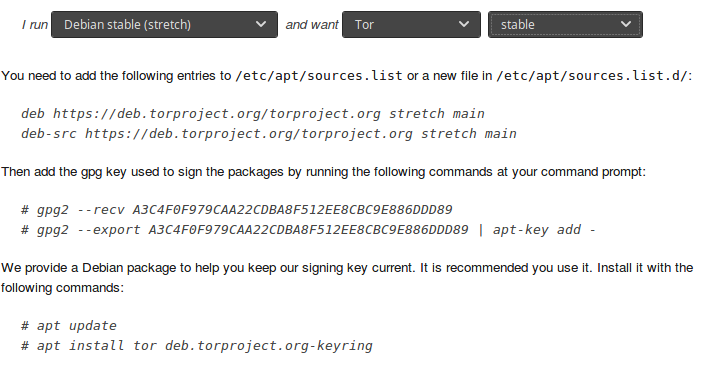Click the deb https://deb.torproject.org stretch main line
Viewport: 724px width, 377px height.
(x=253, y=114)
